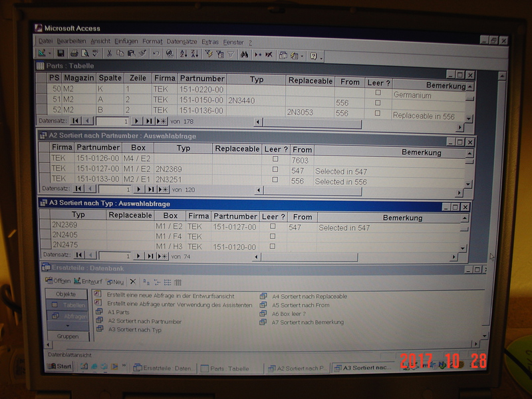Screen dimensions: 532x399
Task: Tick Leer? checkbox for 2N2369 in A3 query
Action: click(x=272, y=227)
